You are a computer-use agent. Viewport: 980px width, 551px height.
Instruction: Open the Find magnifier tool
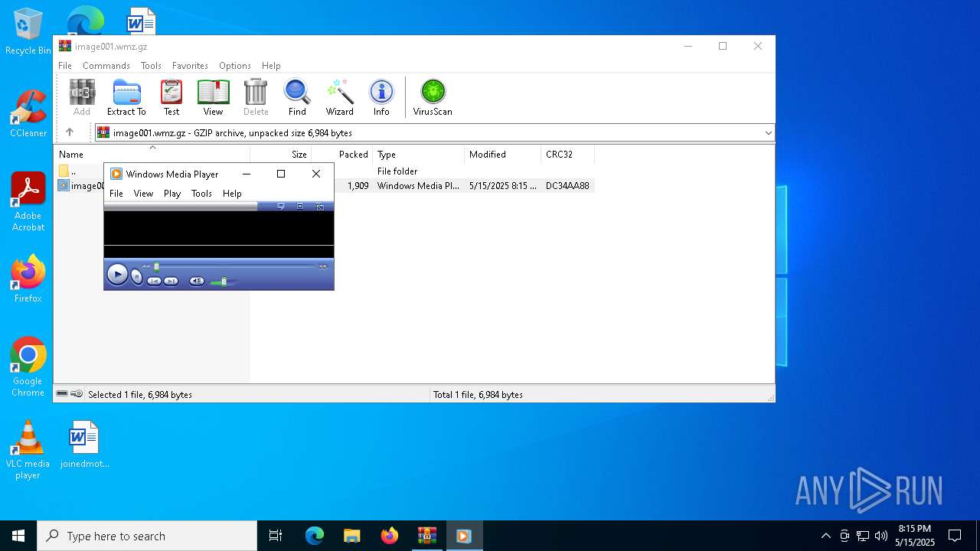click(x=297, y=97)
